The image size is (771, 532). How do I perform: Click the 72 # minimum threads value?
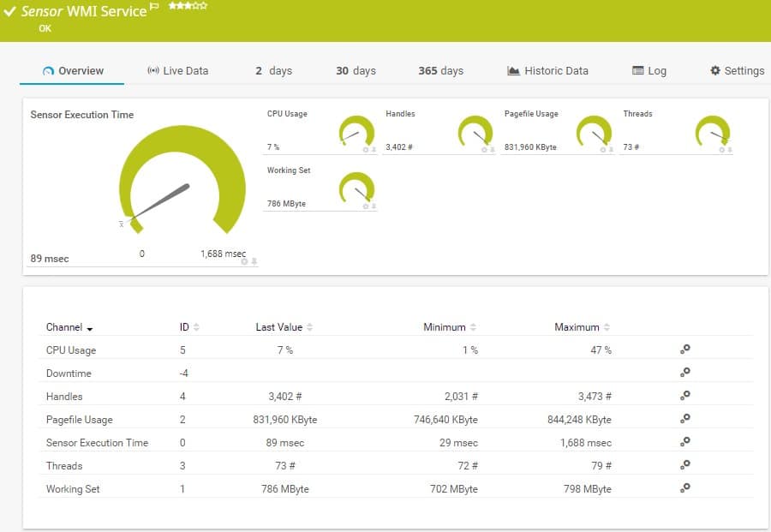[x=468, y=466]
